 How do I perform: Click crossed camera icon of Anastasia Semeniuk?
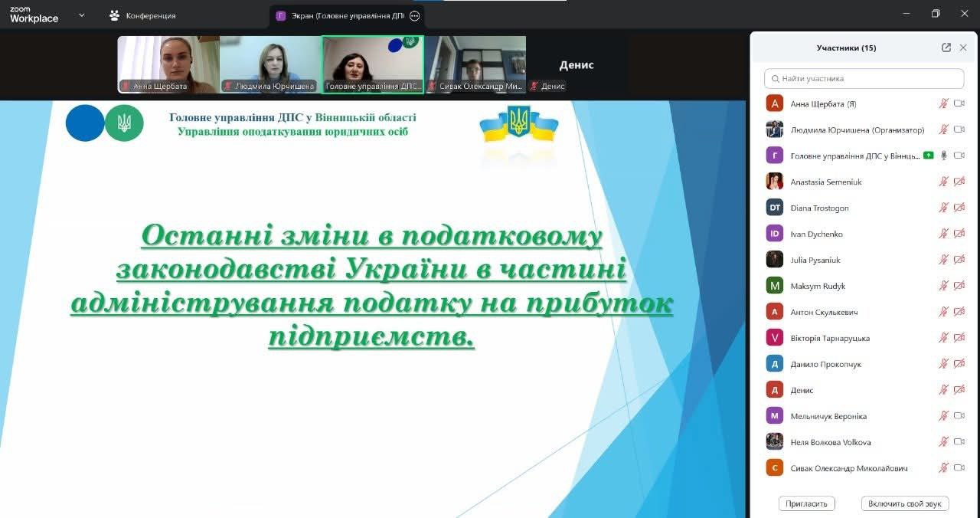(x=959, y=182)
